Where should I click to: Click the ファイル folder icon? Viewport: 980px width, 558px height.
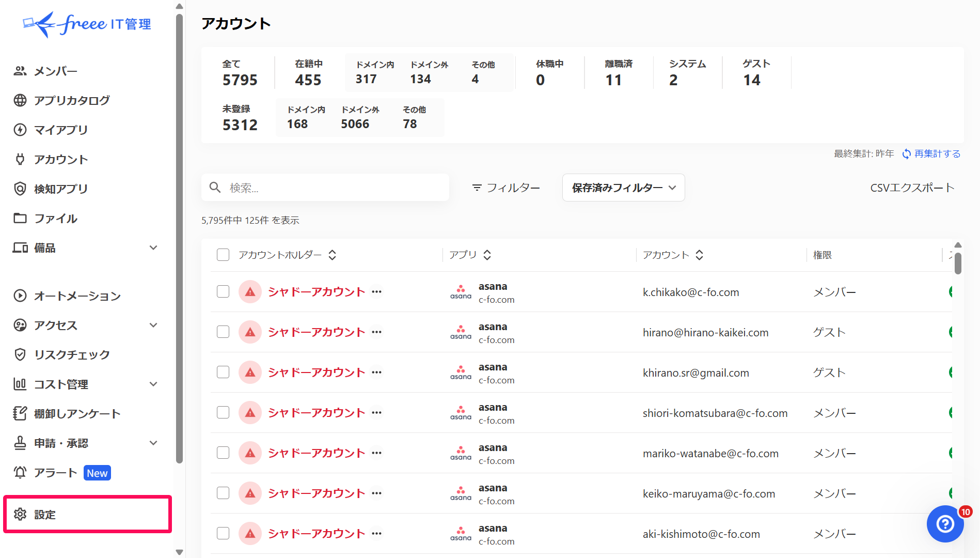[20, 218]
